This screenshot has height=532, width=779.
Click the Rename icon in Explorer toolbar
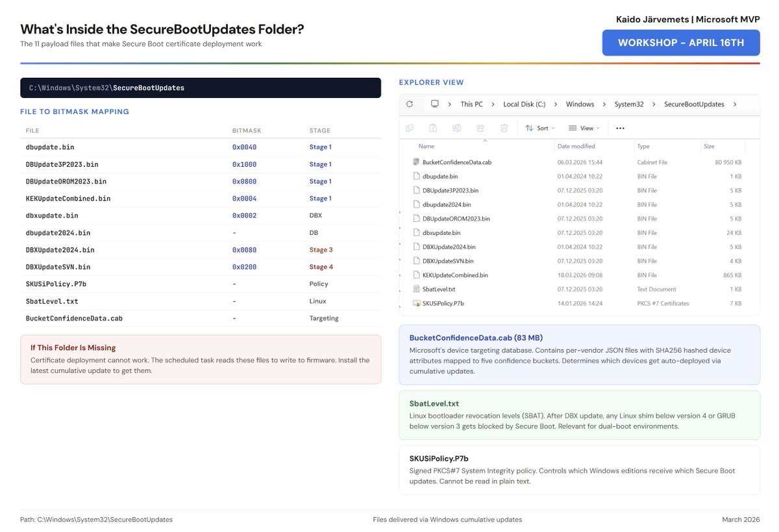click(457, 128)
